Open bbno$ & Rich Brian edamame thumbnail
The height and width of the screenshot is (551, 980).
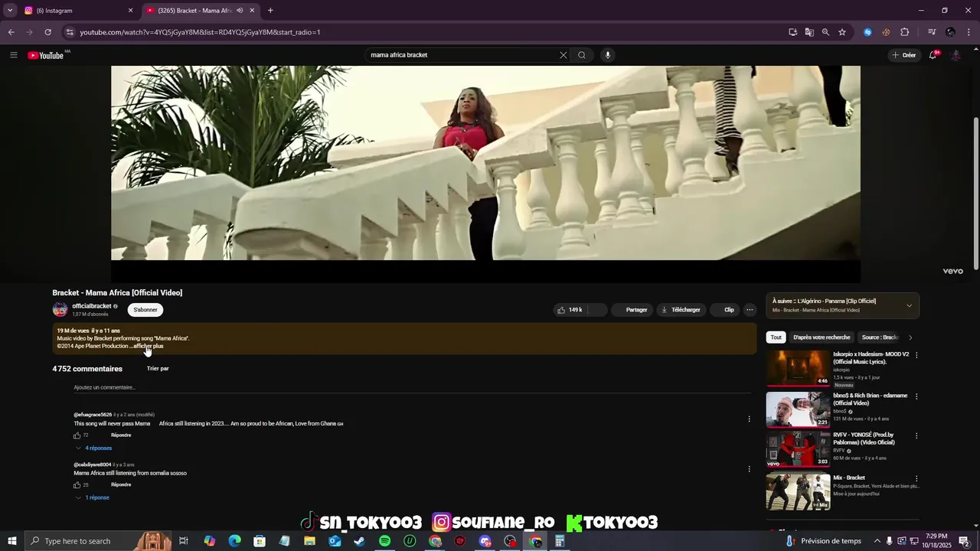click(x=798, y=409)
